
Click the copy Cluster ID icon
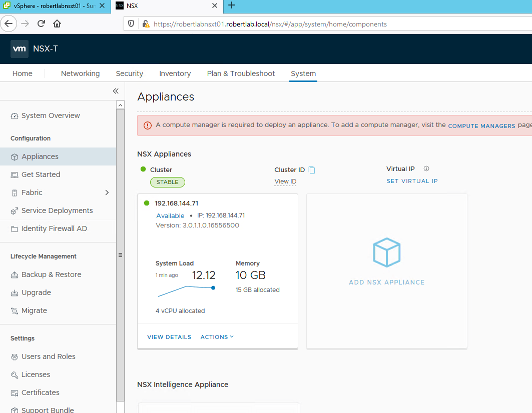point(312,170)
